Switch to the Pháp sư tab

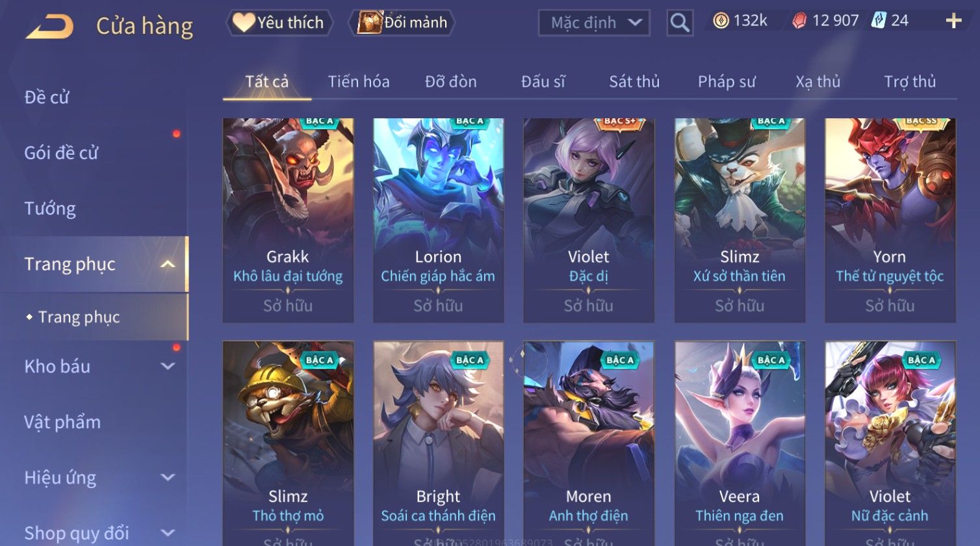[727, 81]
